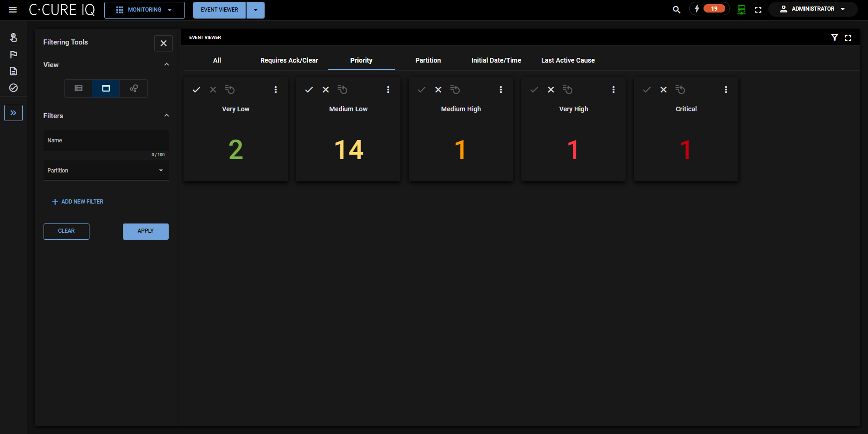
Task: Click the green server status icon
Action: (x=741, y=10)
